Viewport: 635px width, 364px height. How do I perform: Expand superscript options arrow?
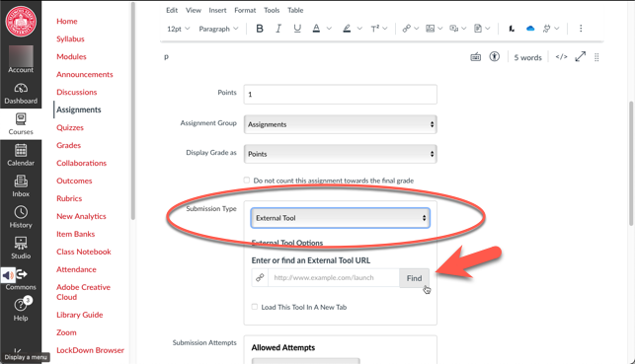point(385,29)
